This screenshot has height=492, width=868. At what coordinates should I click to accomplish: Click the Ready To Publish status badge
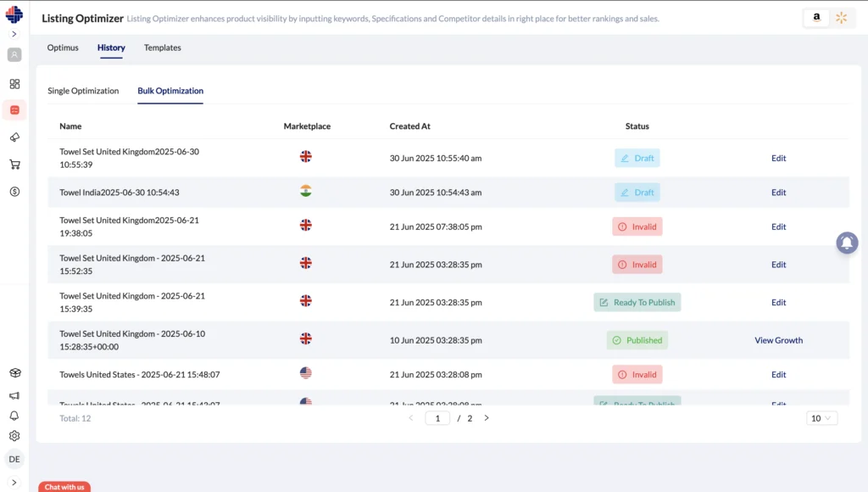pyautogui.click(x=637, y=302)
